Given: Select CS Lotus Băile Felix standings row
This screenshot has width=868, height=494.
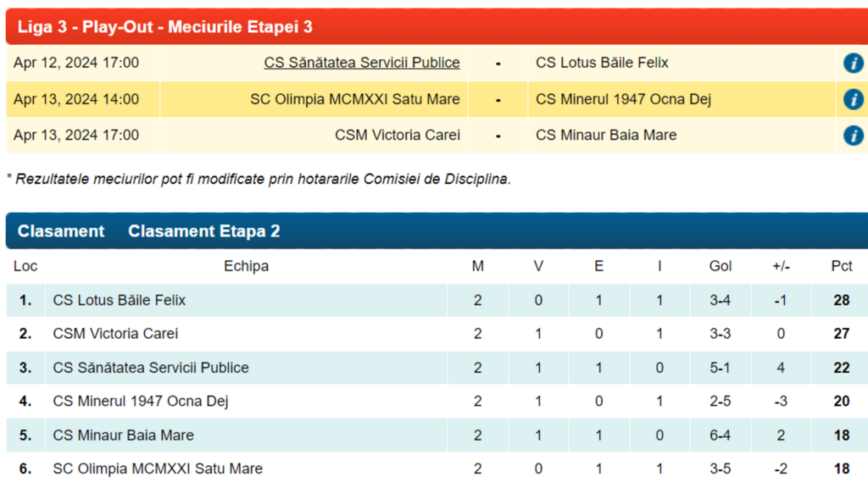Looking at the screenshot, I should coord(120,300).
